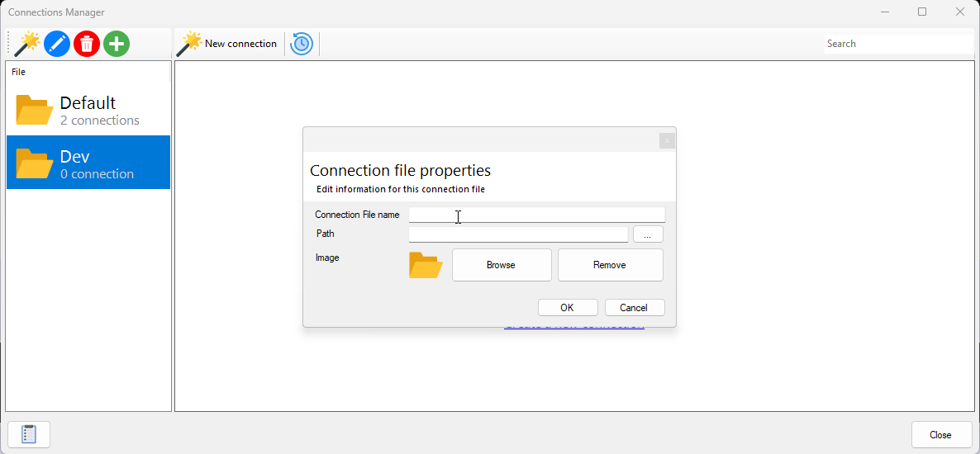Viewport: 980px width, 454px height.
Task: Click the magic wand wizard icon in left toolbar
Action: pyautogui.click(x=27, y=44)
